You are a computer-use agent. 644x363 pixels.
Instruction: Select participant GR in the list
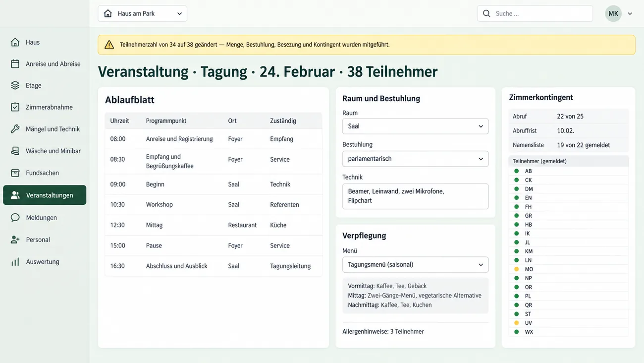point(569,216)
